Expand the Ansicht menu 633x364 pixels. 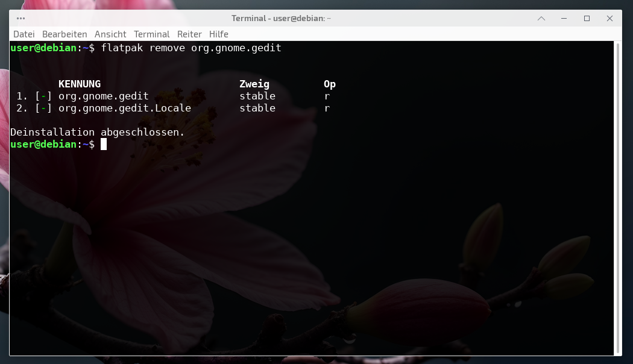[110, 34]
